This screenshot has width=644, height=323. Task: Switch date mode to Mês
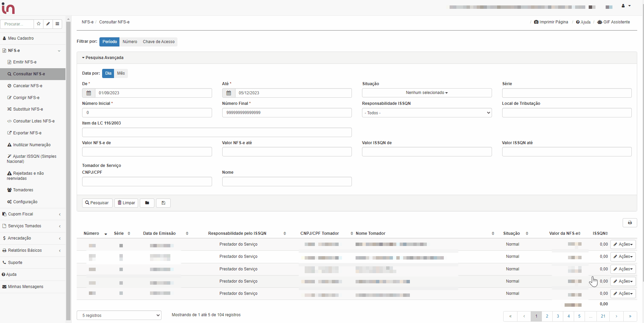pyautogui.click(x=121, y=73)
